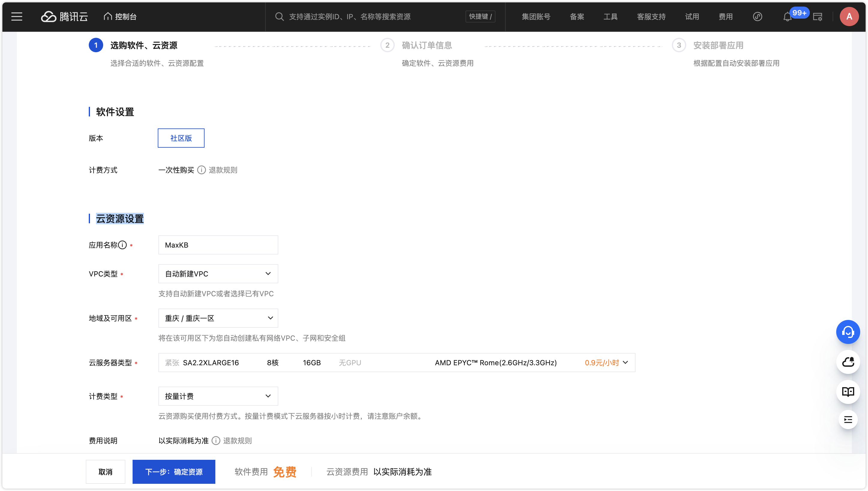Open the hamburger navigation menu
Image resolution: width=868 pixels, height=491 pixels.
click(x=16, y=17)
